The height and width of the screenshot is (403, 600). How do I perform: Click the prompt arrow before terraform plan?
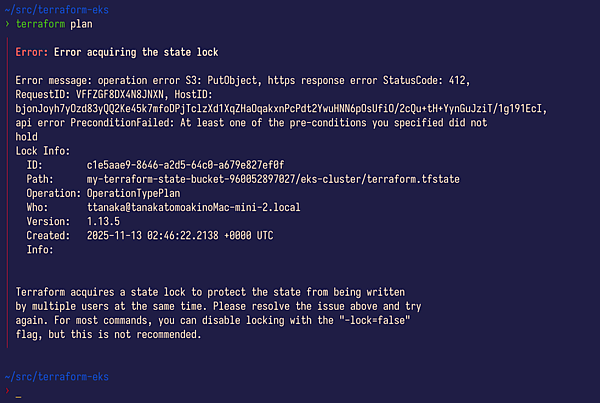(x=6, y=23)
